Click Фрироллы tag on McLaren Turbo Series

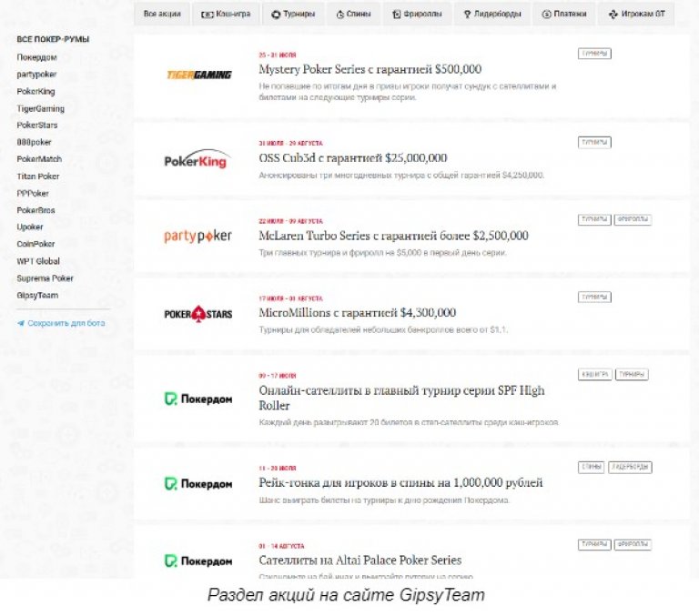click(x=633, y=219)
